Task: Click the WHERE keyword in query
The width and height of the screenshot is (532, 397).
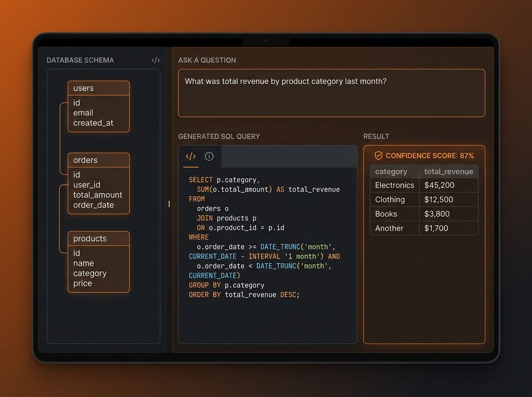Action: [199, 237]
